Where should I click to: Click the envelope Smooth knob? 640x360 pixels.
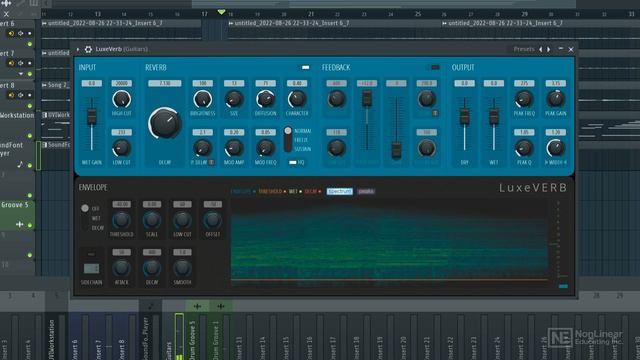click(x=182, y=269)
